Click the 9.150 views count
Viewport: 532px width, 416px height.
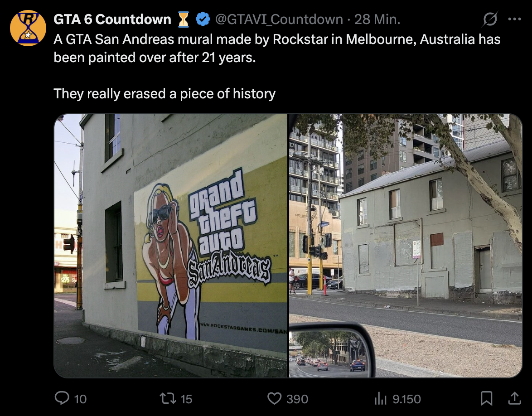click(406, 399)
